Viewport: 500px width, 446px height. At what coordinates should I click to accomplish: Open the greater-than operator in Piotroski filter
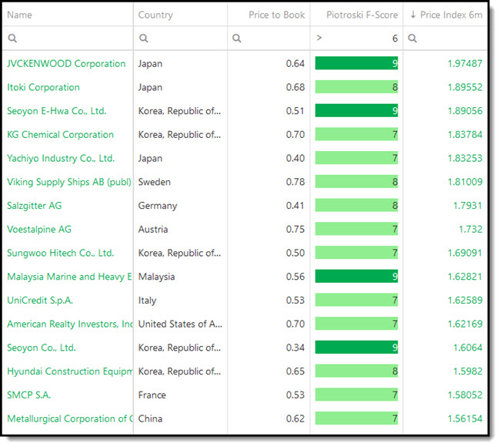tap(319, 38)
